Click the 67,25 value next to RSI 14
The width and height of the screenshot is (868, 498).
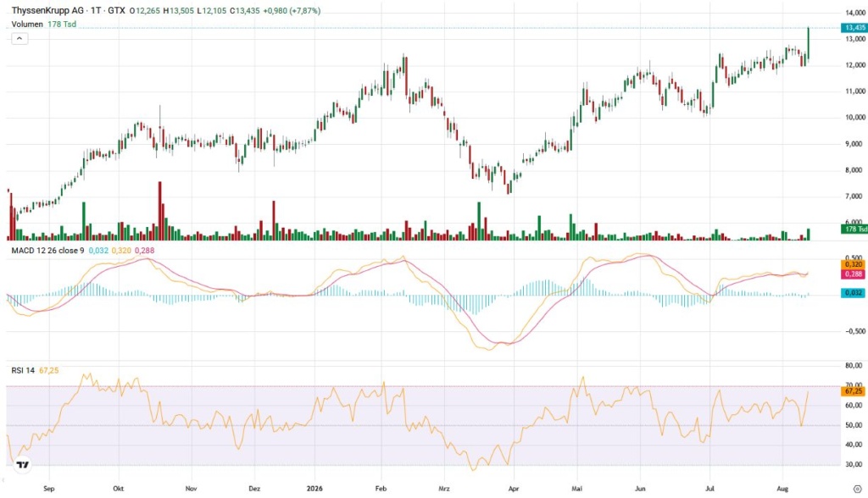pos(48,370)
